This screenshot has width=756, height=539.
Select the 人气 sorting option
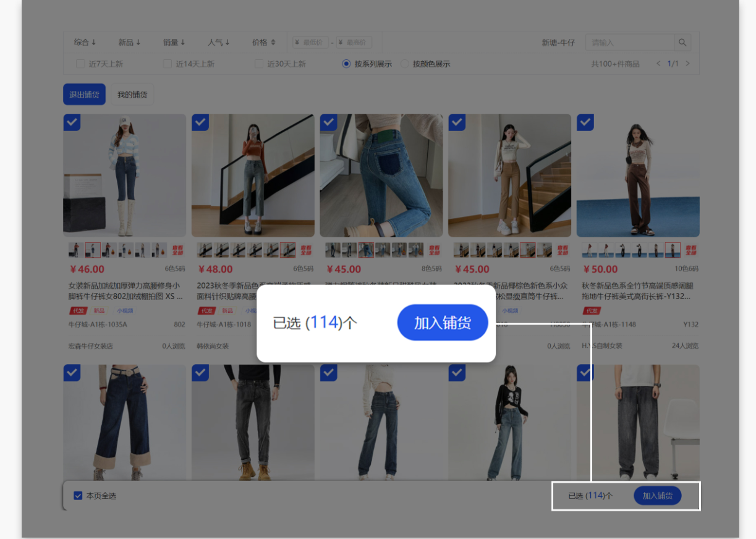tap(218, 42)
